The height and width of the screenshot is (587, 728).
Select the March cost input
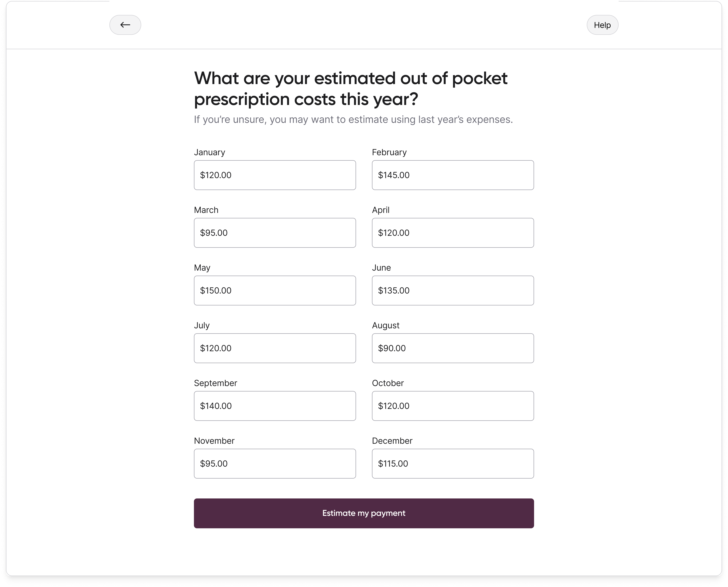point(274,233)
